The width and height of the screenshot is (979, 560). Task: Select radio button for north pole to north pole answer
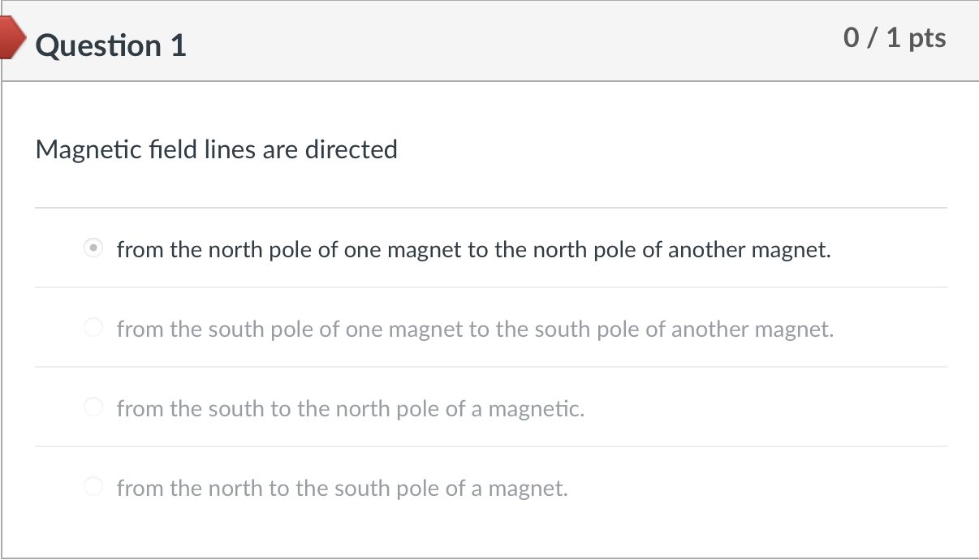pyautogui.click(x=93, y=249)
